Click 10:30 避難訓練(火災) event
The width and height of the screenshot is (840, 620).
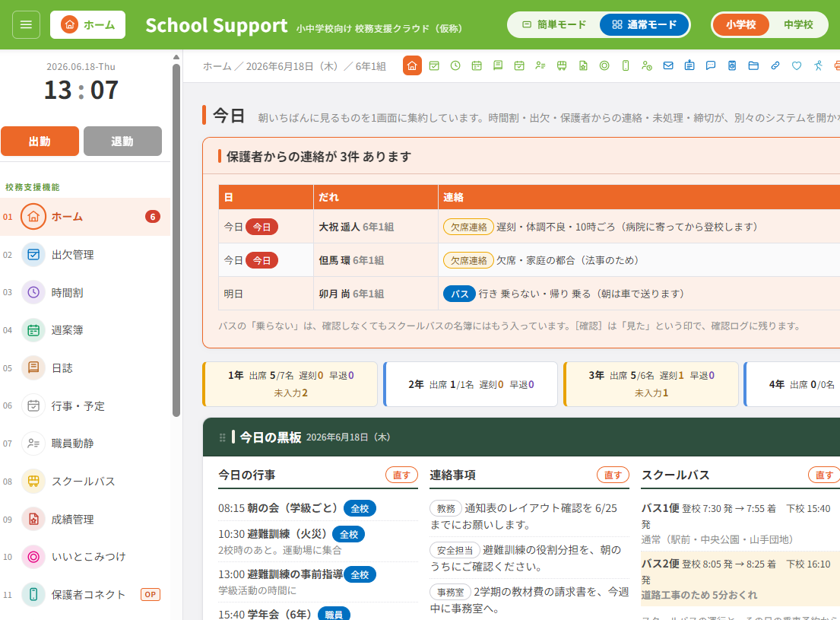[318, 541]
